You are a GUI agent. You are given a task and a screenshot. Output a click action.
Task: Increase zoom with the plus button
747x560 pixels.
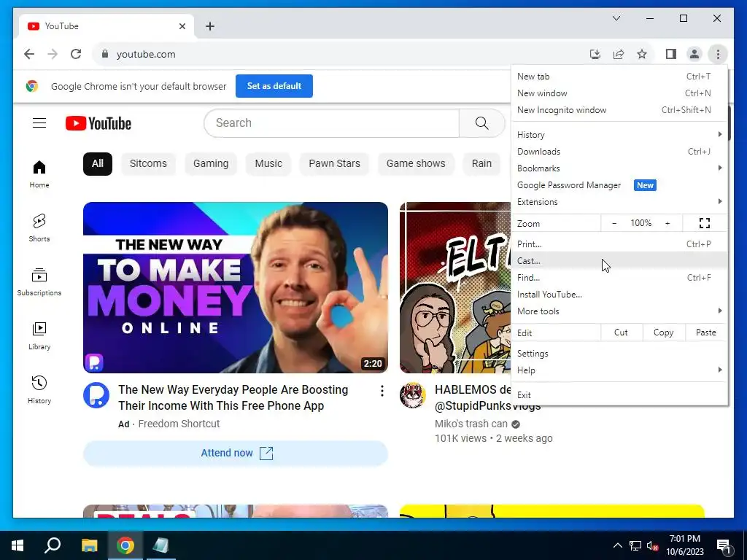point(667,223)
